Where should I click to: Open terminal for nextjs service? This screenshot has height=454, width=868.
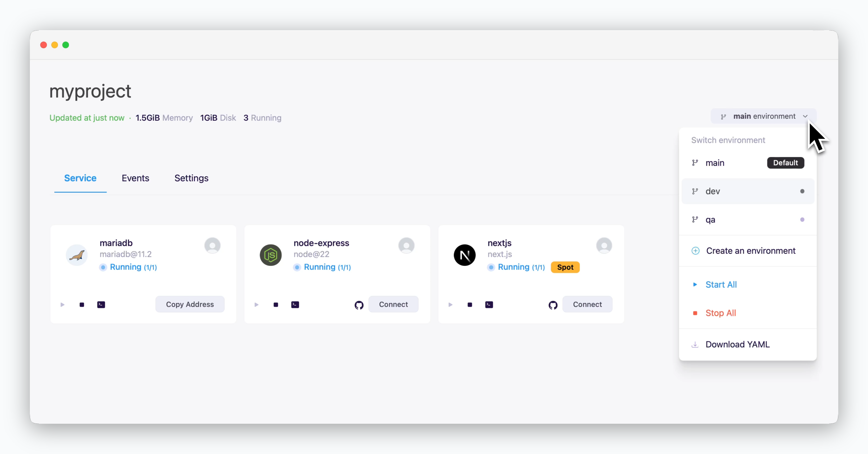coord(489,305)
